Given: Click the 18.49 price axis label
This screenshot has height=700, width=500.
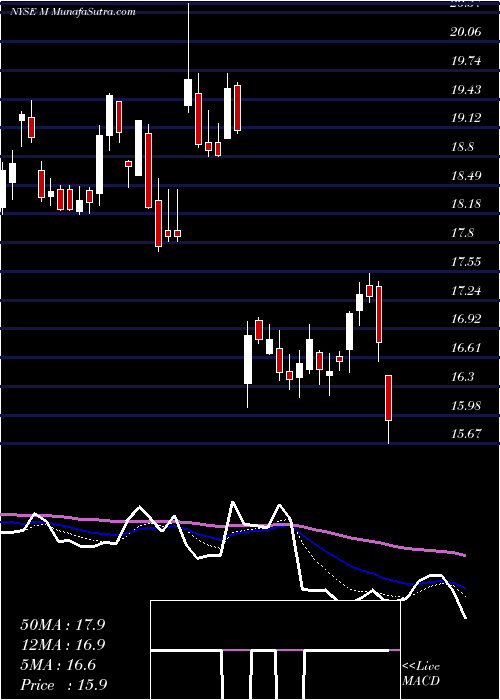Looking at the screenshot, I should pos(467,175).
